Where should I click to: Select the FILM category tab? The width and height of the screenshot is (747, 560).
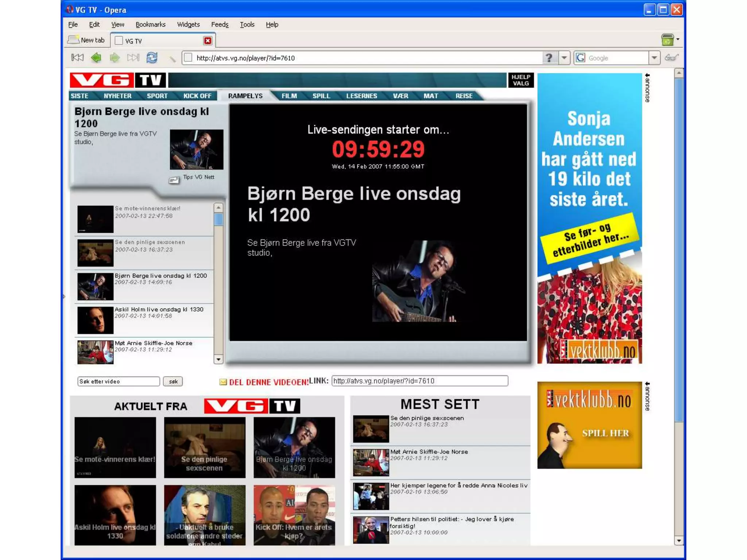pos(289,96)
